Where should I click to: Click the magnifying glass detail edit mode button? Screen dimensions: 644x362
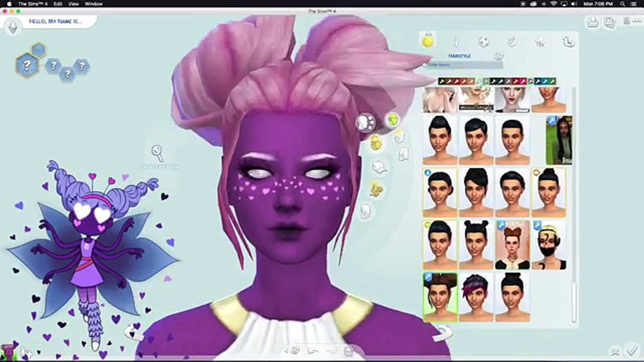pos(157,154)
